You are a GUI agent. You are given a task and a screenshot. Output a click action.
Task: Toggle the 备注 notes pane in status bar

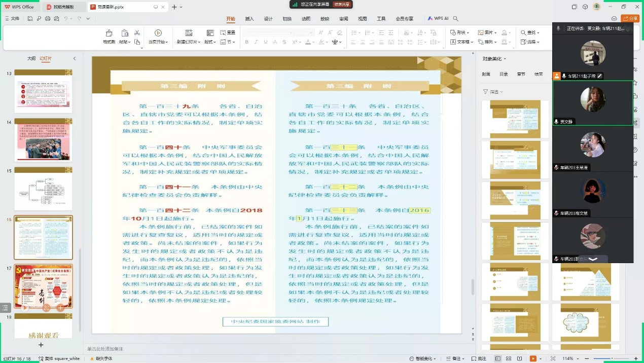coord(456,358)
